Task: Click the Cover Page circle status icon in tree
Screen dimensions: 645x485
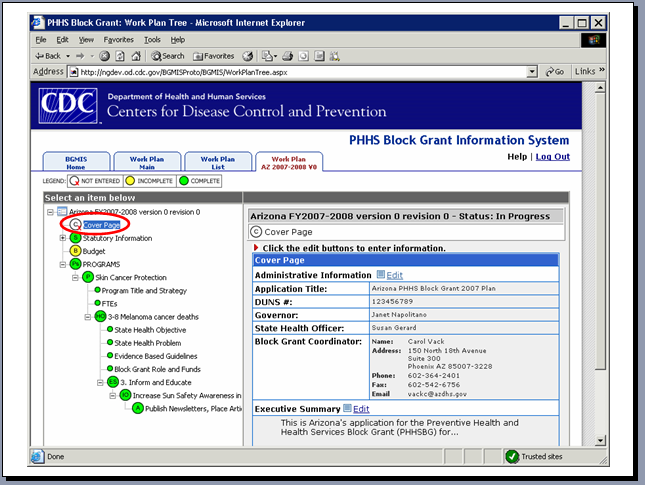Action: point(75,225)
